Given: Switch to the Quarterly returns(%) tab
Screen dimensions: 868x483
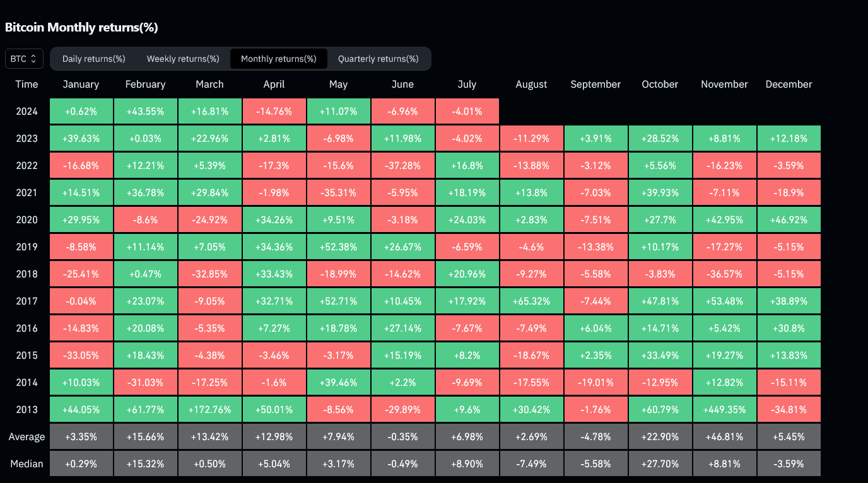Looking at the screenshot, I should (378, 59).
